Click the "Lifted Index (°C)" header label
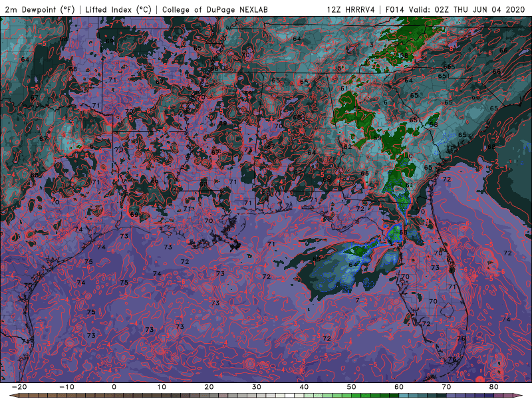The width and height of the screenshot is (532, 399). (x=118, y=10)
